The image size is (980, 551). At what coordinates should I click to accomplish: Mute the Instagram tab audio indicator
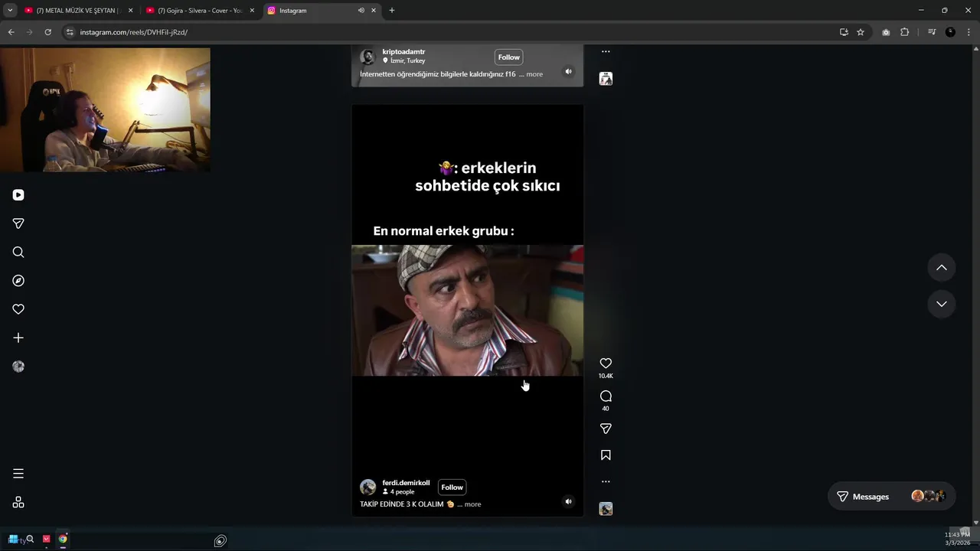pos(361,11)
